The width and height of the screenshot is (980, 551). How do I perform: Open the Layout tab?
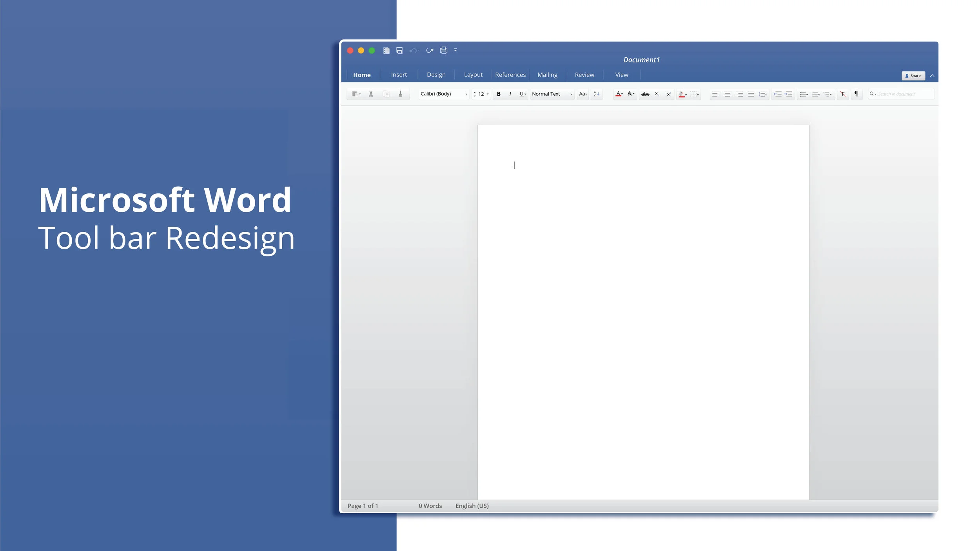point(473,75)
